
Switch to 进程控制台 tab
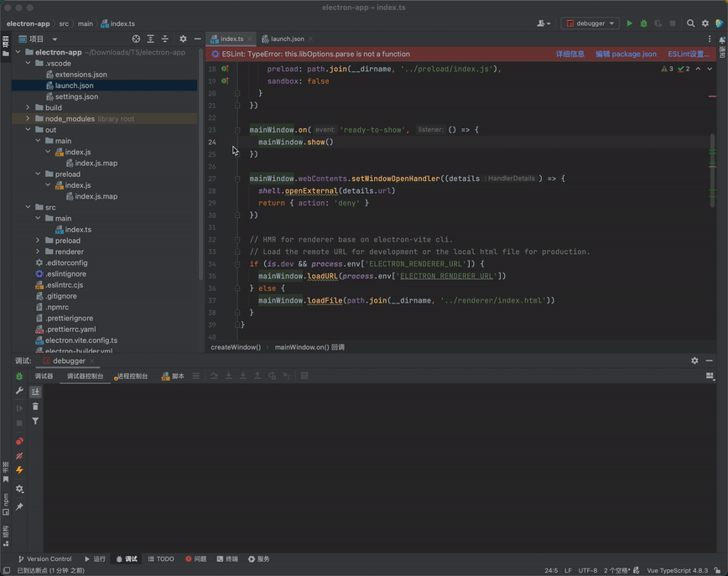pos(132,376)
